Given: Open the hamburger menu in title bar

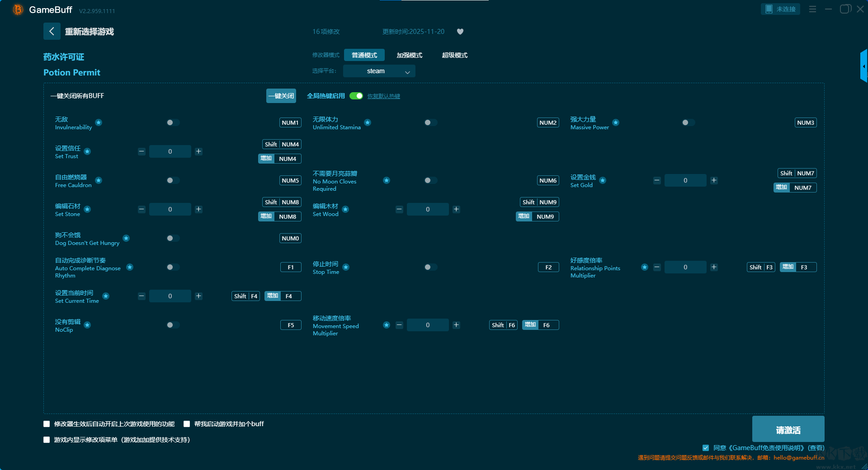Looking at the screenshot, I should pyautogui.click(x=812, y=9).
